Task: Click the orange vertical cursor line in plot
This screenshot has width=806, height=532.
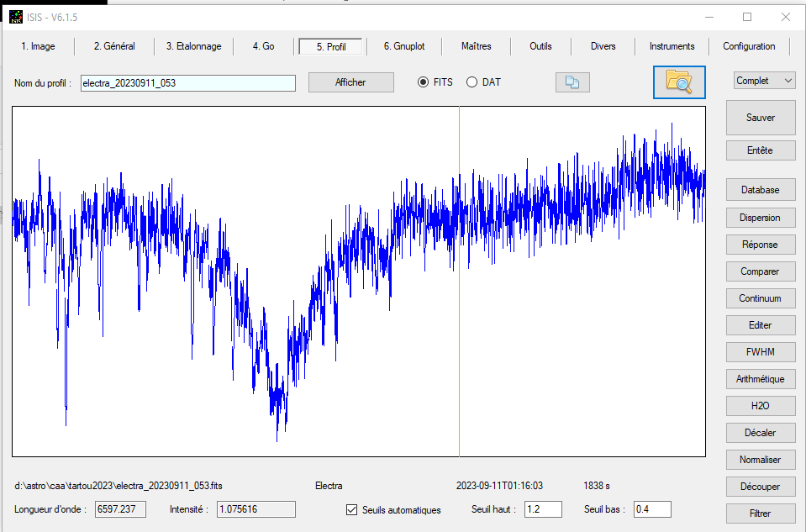Action: click(459, 282)
